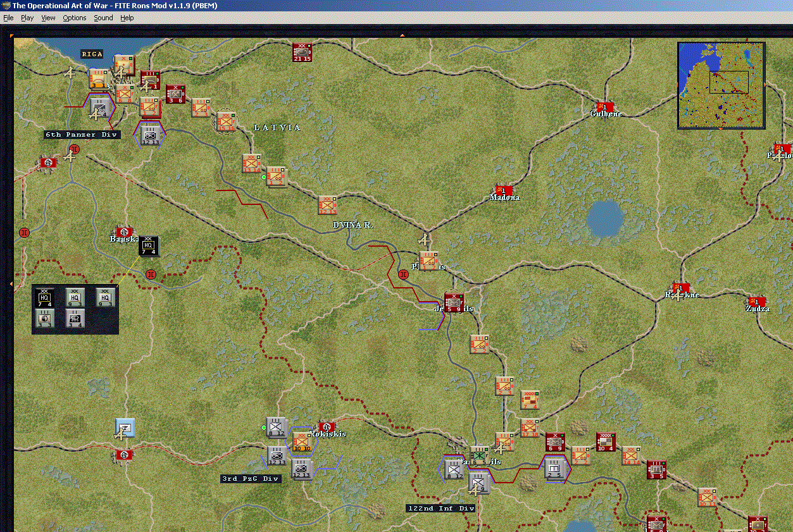Click the '6th Panzer Div' label
Screen dimensions: 793x532
(82, 135)
